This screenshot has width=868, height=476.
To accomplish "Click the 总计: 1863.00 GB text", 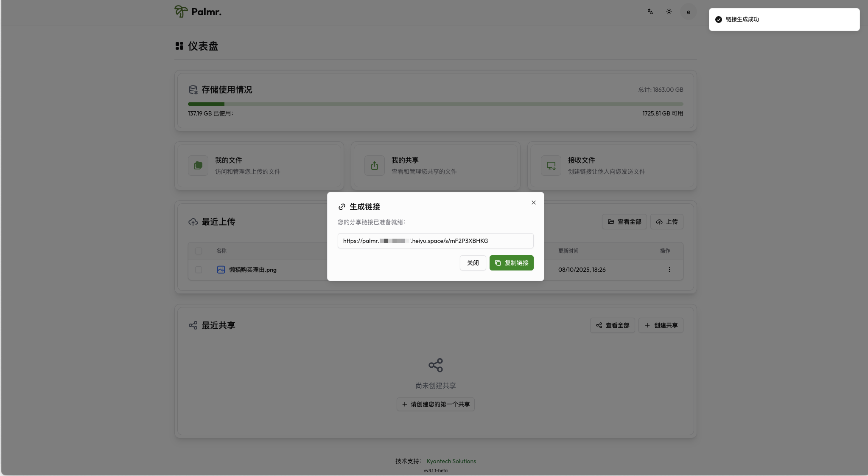I will (661, 90).
